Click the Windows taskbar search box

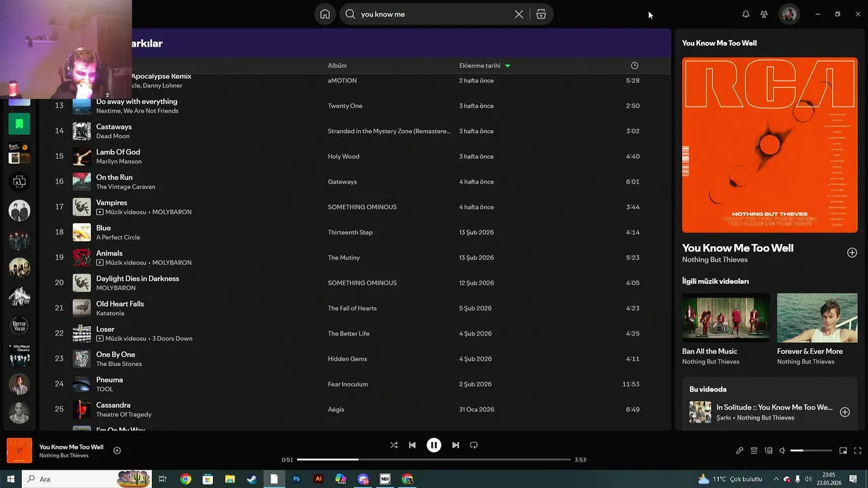click(88, 479)
